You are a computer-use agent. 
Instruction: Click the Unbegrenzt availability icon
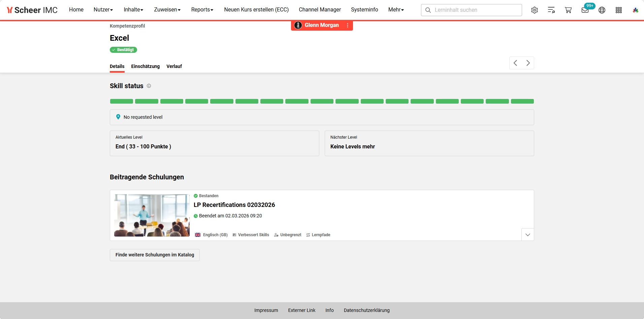276,235
